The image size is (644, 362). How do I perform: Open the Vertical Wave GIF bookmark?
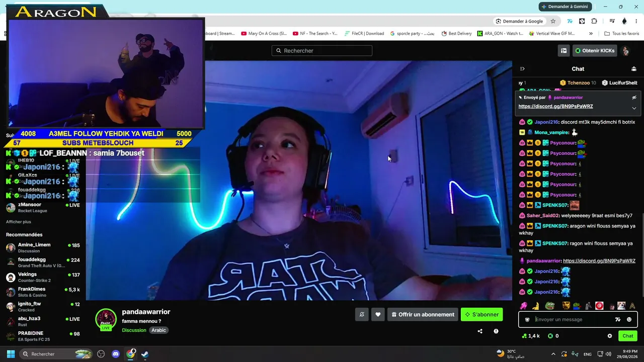tap(551, 34)
